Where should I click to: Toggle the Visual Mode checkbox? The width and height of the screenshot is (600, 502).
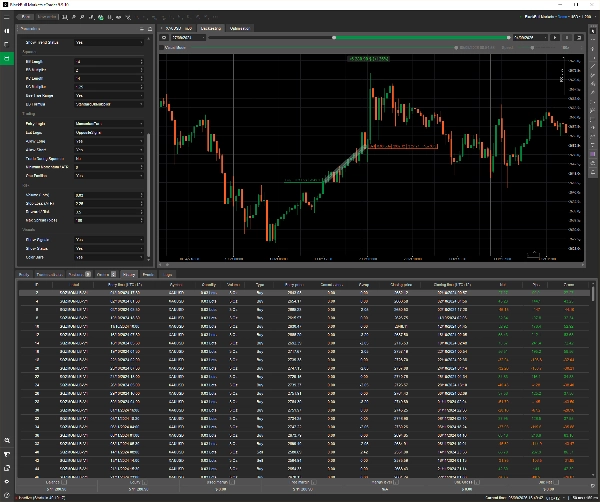[x=162, y=47]
